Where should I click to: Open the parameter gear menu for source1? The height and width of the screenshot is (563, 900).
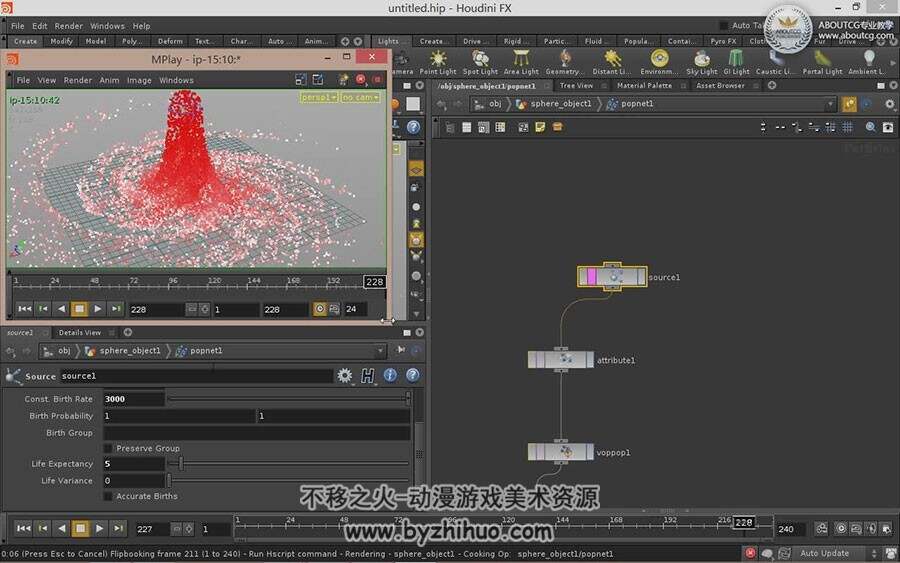(344, 376)
